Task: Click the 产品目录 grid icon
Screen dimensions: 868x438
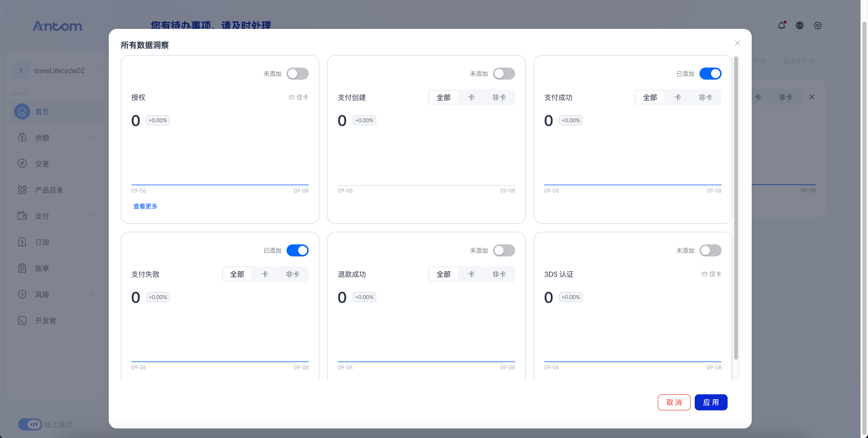Action: (x=22, y=190)
